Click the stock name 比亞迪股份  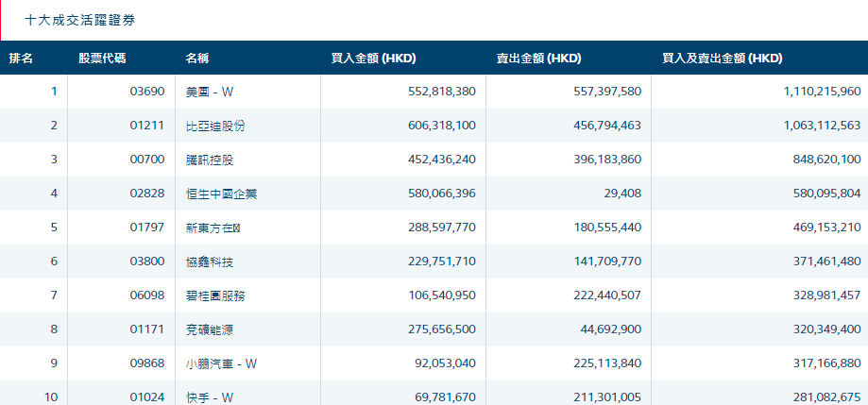click(215, 127)
